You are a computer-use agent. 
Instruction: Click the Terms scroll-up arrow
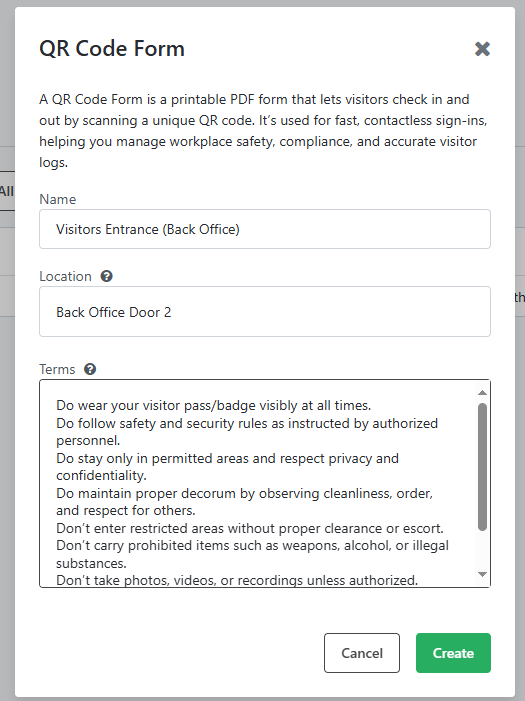(x=482, y=393)
